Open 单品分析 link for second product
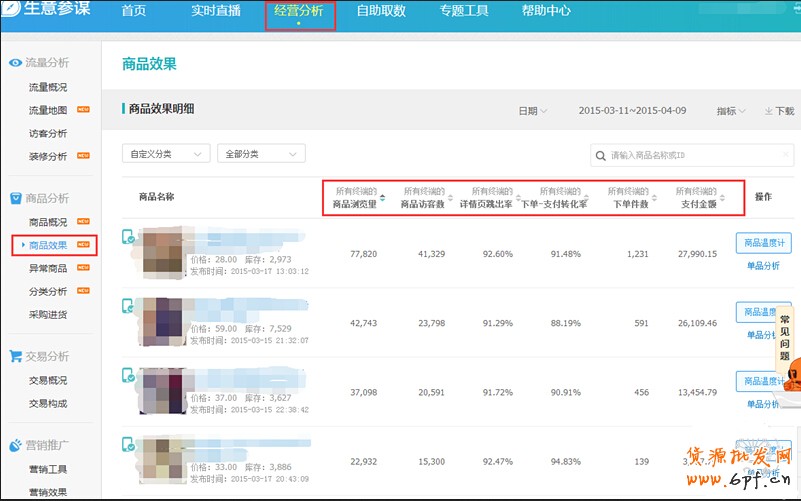Image resolution: width=801 pixels, height=501 pixels. click(x=763, y=335)
